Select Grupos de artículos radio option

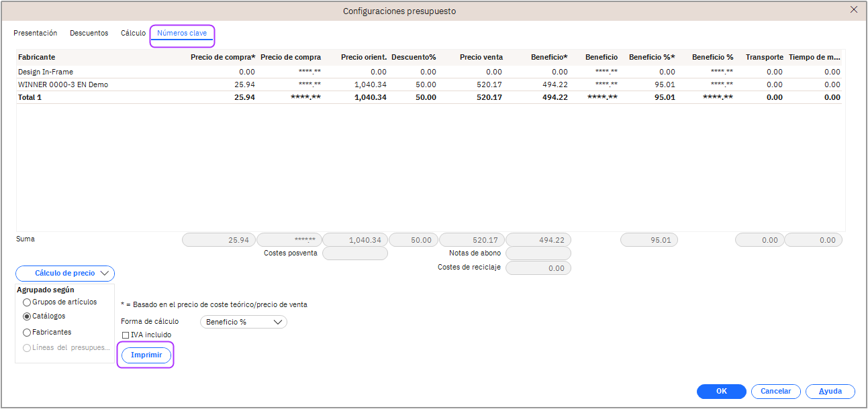click(x=28, y=302)
